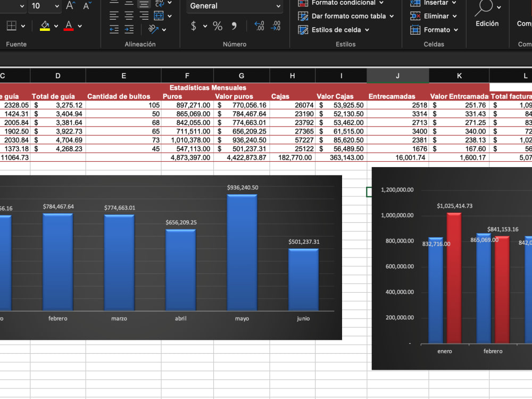Viewport: 532px width, 399px height.
Task: Increase indent icon
Action: click(x=129, y=29)
